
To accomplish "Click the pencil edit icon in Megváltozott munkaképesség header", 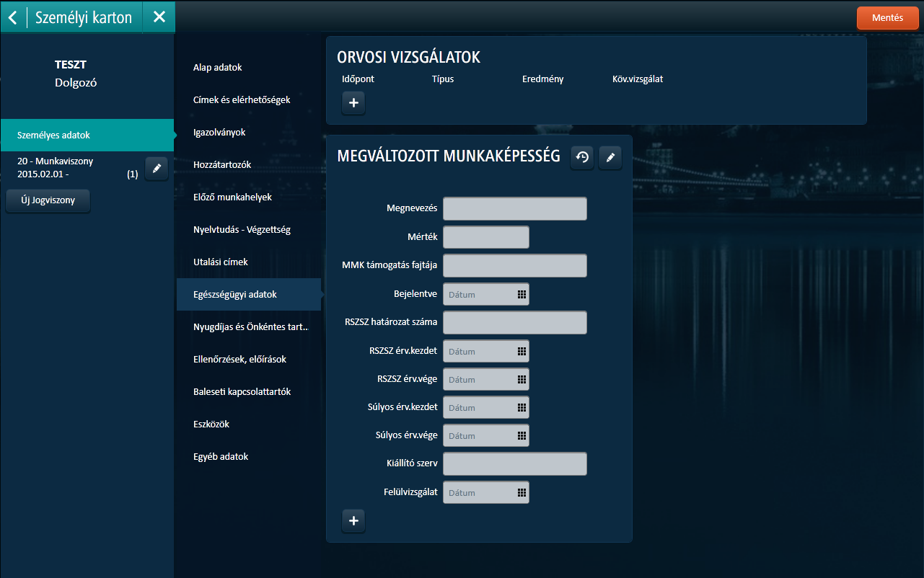I will click(610, 158).
